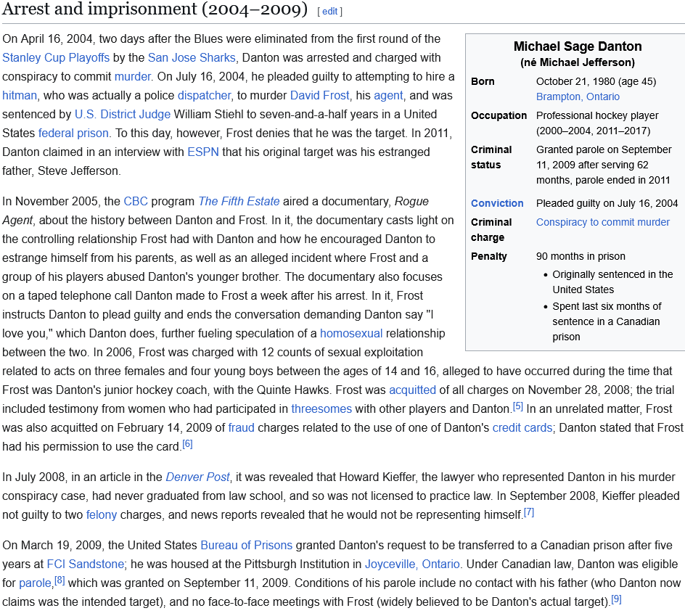Click the 'Criminal status' label in the infobox

point(491,157)
